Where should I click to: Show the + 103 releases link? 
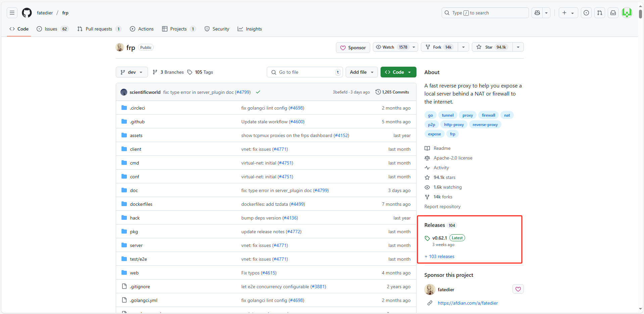click(x=439, y=256)
